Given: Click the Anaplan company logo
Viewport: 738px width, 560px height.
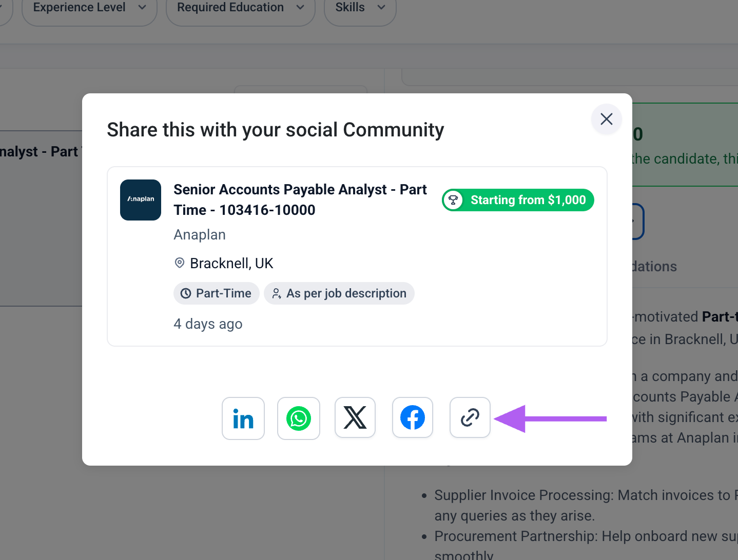Looking at the screenshot, I should tap(141, 200).
